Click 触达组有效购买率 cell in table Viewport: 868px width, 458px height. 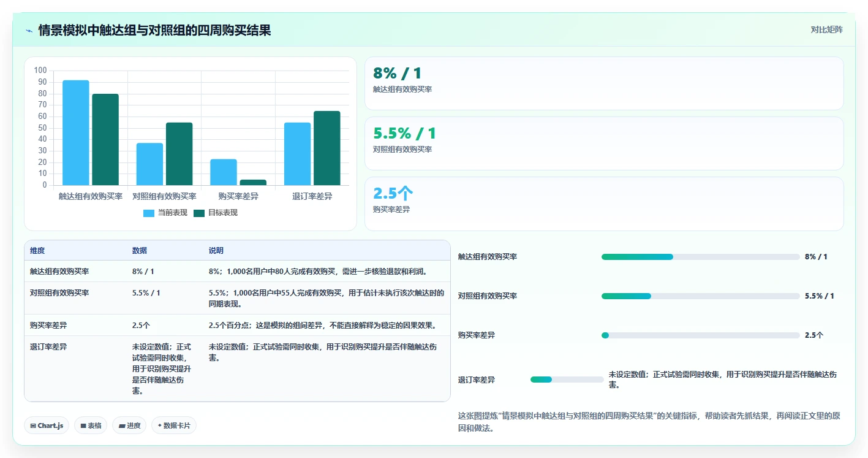pyautogui.click(x=59, y=271)
